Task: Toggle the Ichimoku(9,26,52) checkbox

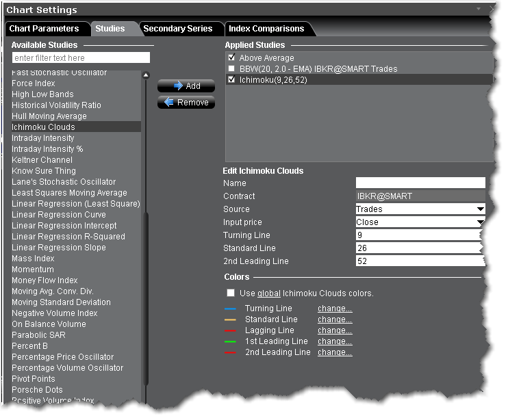Action: click(x=232, y=80)
